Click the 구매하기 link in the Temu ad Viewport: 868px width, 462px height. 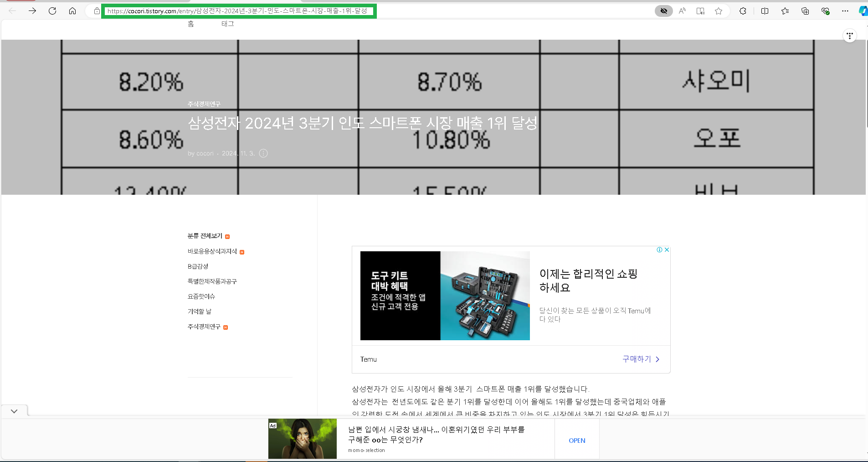click(641, 359)
